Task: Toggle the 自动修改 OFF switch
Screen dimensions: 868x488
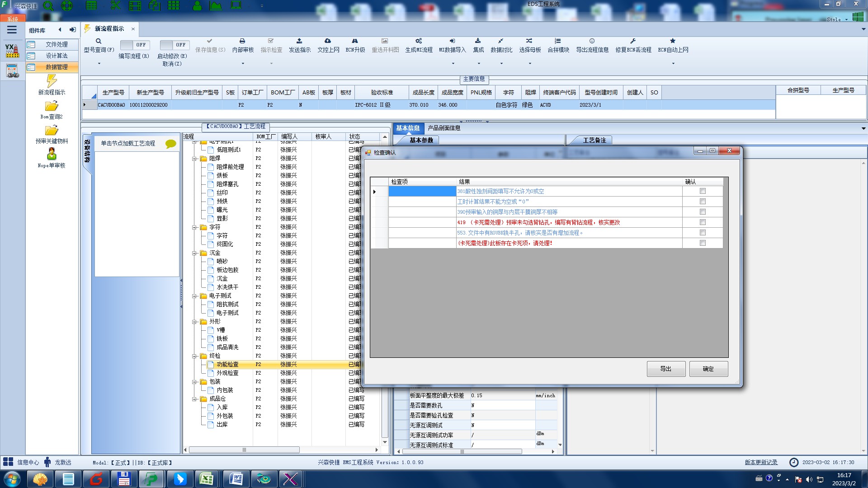Action: coord(174,45)
